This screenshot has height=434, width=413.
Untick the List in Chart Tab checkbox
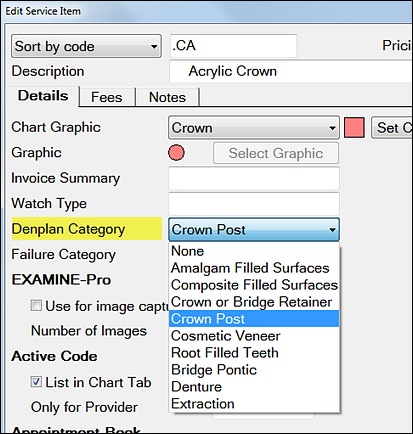pyautogui.click(x=36, y=382)
